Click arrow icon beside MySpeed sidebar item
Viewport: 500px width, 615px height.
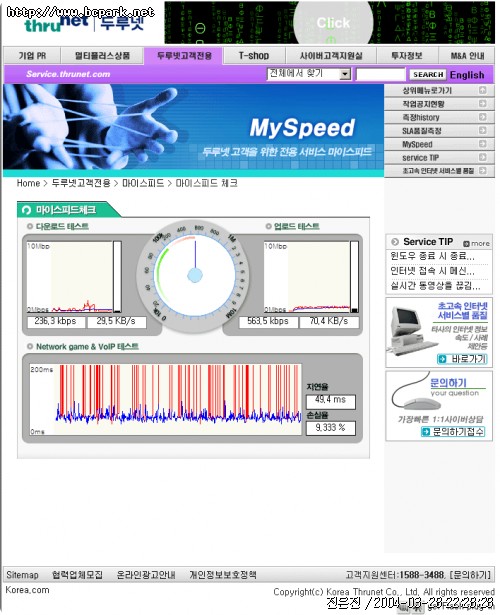[482, 144]
